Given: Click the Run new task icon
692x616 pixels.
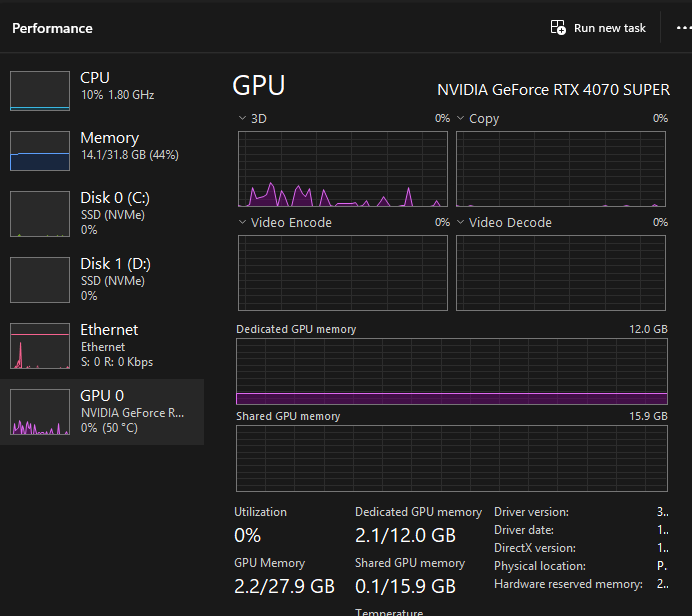Looking at the screenshot, I should (558, 28).
